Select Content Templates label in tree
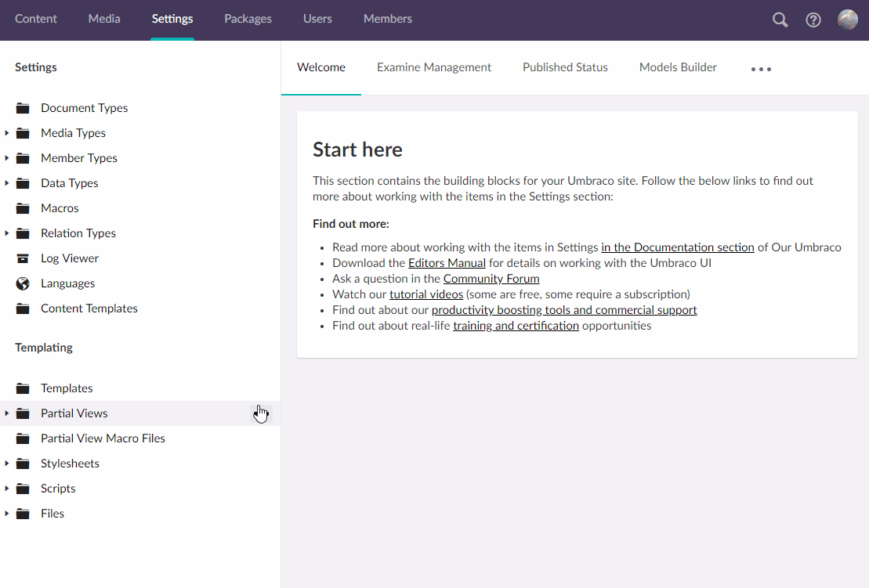This screenshot has width=869, height=588. point(89,308)
